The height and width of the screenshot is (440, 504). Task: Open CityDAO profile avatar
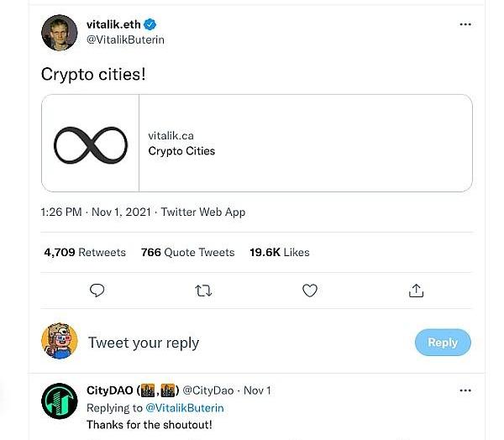coord(60,401)
